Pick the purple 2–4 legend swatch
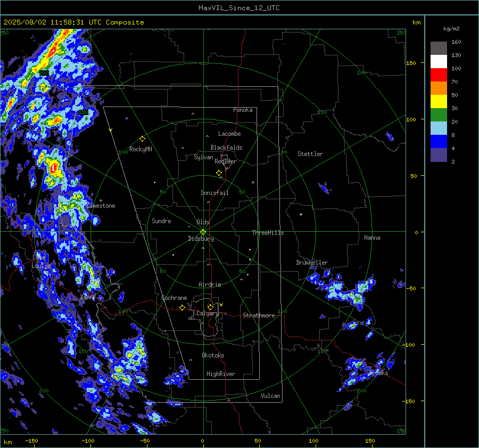The height and width of the screenshot is (448, 479). tap(439, 154)
